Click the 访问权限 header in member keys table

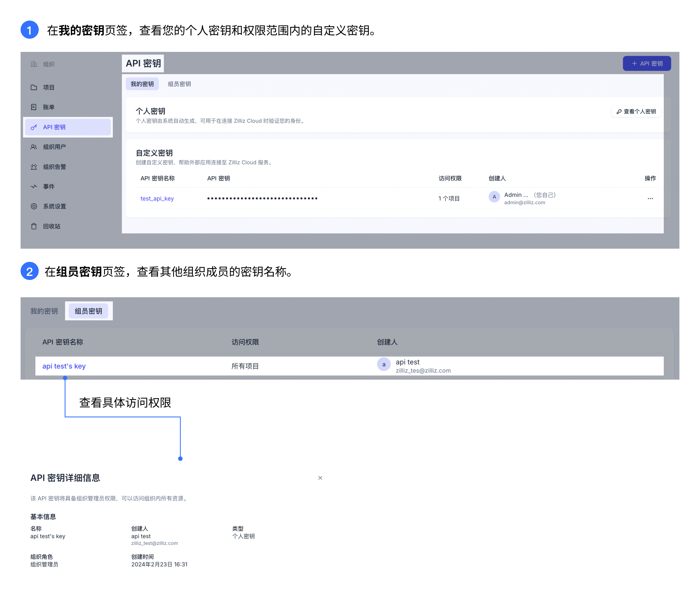[x=245, y=342]
